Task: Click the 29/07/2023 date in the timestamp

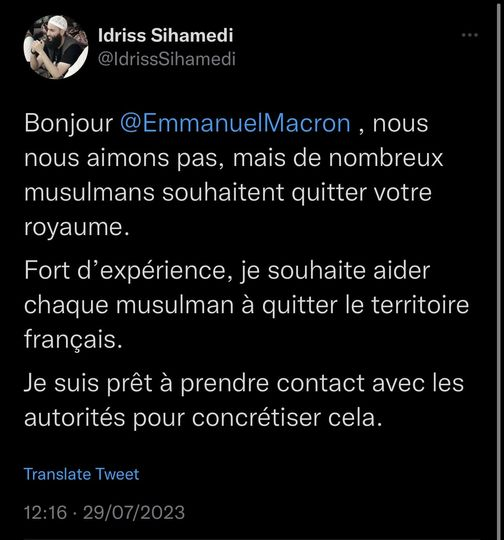Action: click(134, 512)
